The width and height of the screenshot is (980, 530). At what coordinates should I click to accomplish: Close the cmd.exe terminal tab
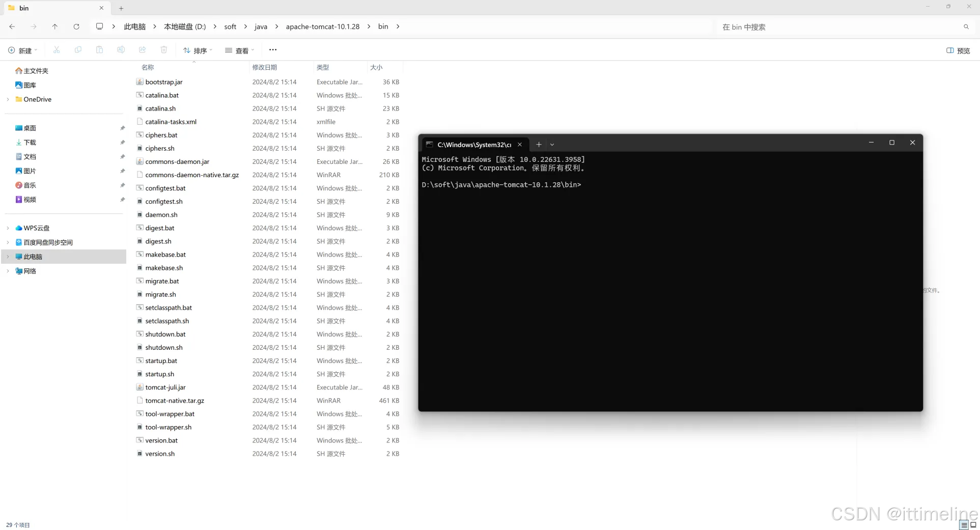coord(520,145)
